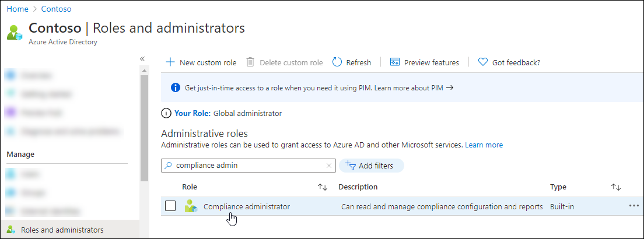Sort the list by Role column
Screen dimensions: 644x239
click(323, 187)
